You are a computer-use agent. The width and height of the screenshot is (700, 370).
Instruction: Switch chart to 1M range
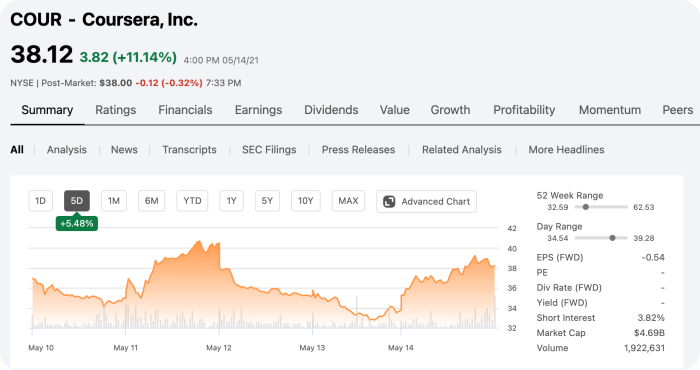tap(114, 201)
